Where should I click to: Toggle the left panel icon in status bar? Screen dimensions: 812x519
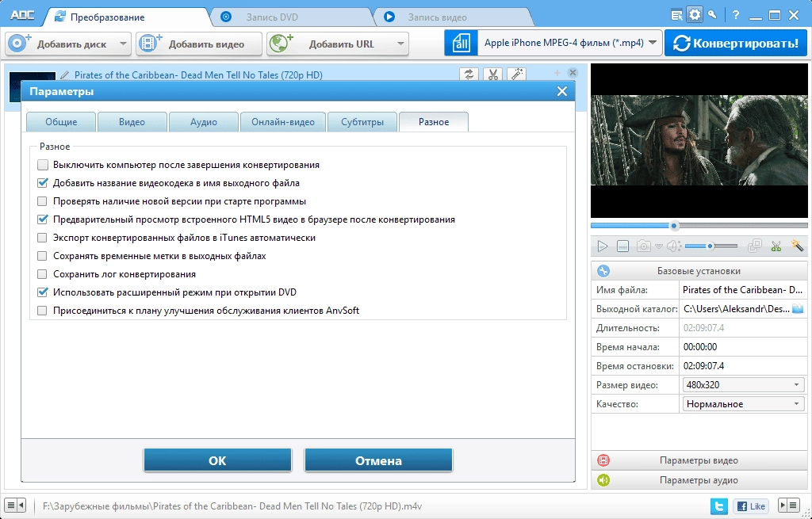(x=16, y=505)
